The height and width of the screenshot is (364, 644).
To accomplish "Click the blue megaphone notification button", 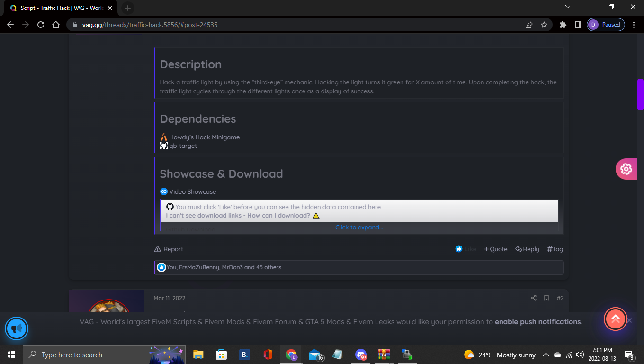I will coord(17,328).
